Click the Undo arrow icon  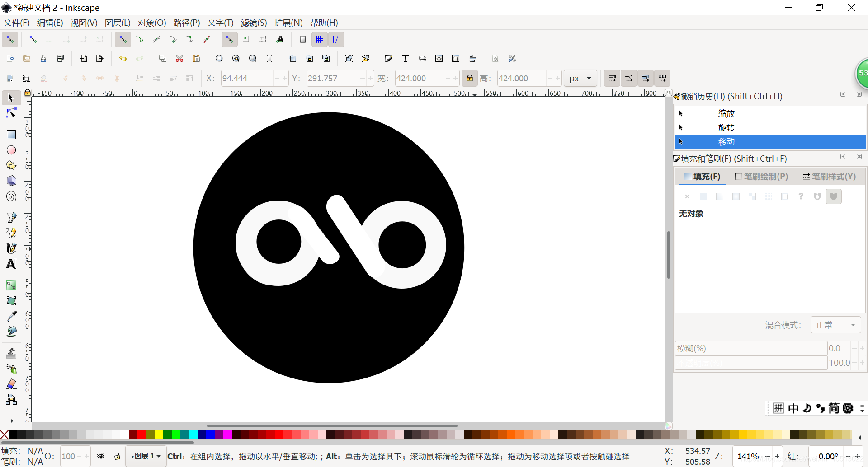(x=123, y=58)
